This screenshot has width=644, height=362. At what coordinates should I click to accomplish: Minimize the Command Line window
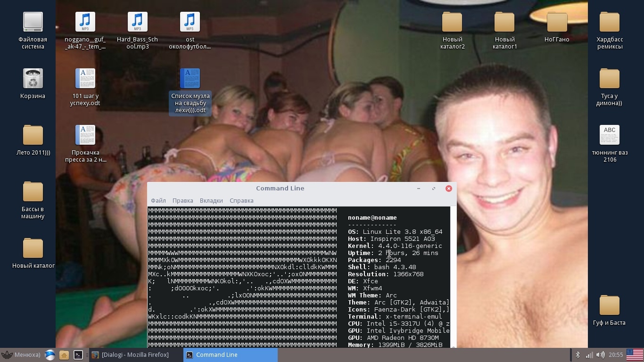pyautogui.click(x=419, y=189)
